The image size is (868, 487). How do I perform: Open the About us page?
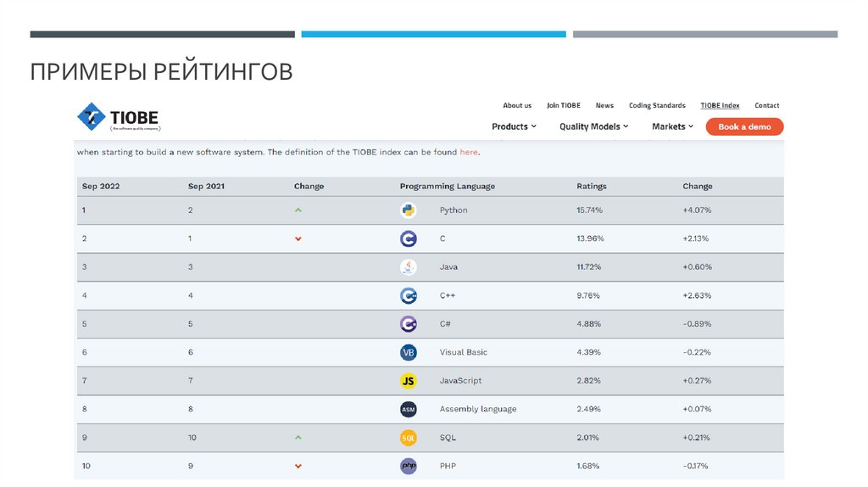click(517, 105)
